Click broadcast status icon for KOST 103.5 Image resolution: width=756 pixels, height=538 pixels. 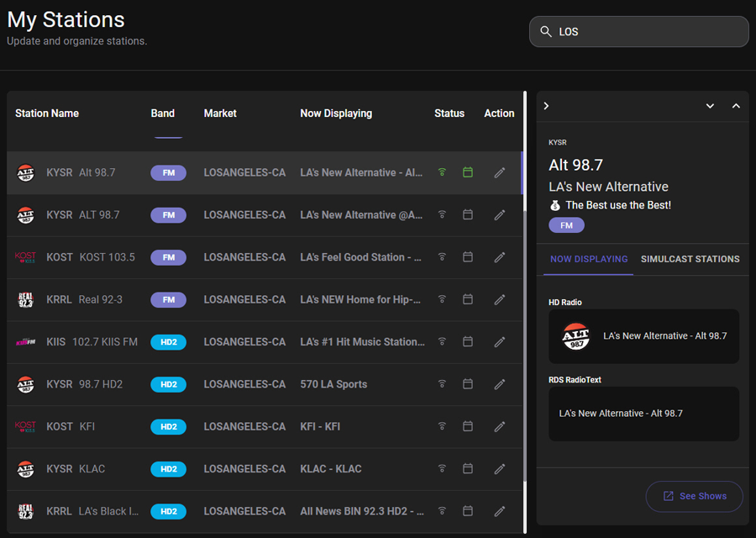(x=442, y=256)
